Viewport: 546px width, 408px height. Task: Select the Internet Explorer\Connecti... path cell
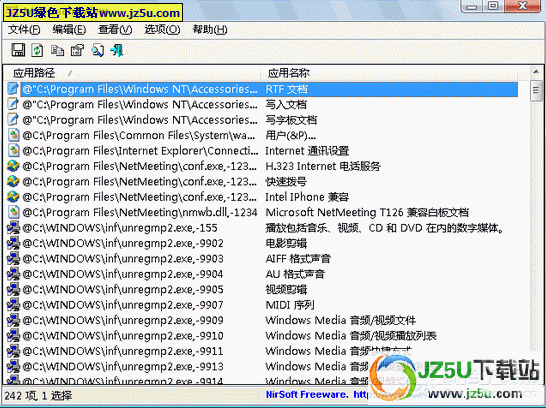click(140, 151)
